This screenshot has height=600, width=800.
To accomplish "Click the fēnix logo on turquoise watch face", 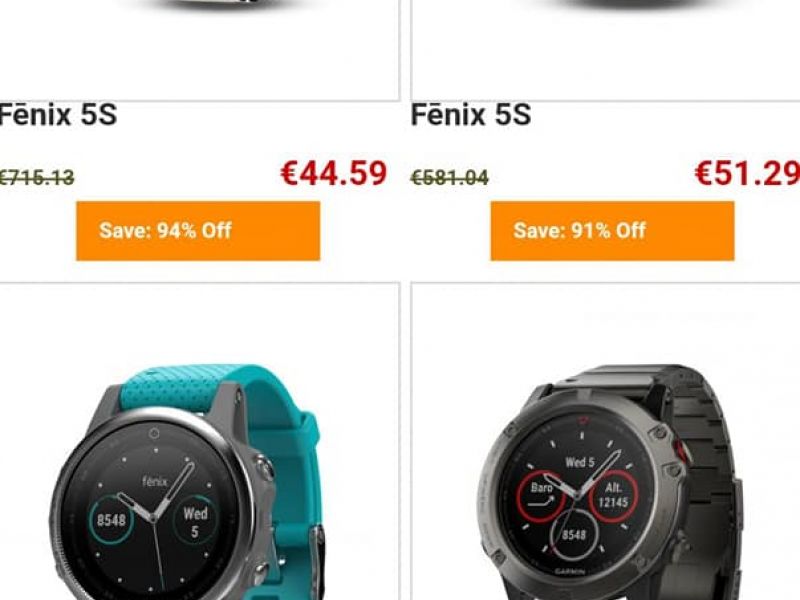I will coord(155,481).
